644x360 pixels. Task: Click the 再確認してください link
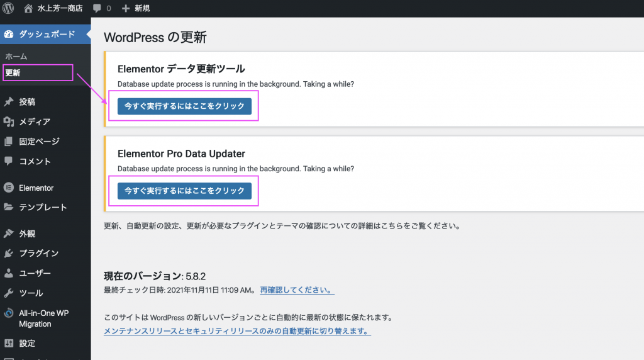point(296,290)
